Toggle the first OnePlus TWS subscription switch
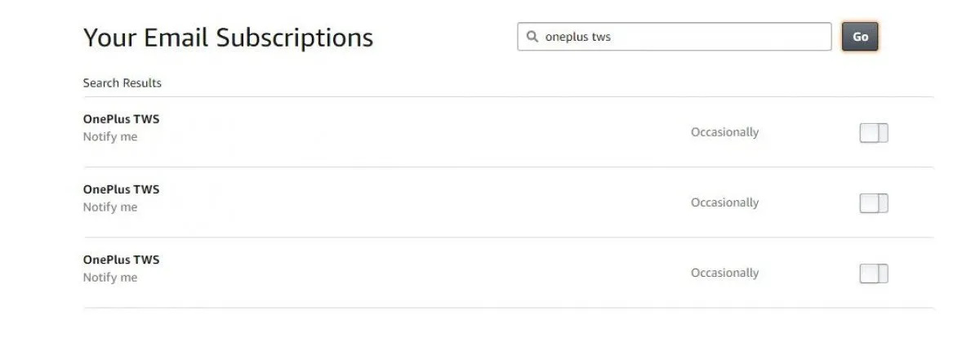 tap(873, 133)
